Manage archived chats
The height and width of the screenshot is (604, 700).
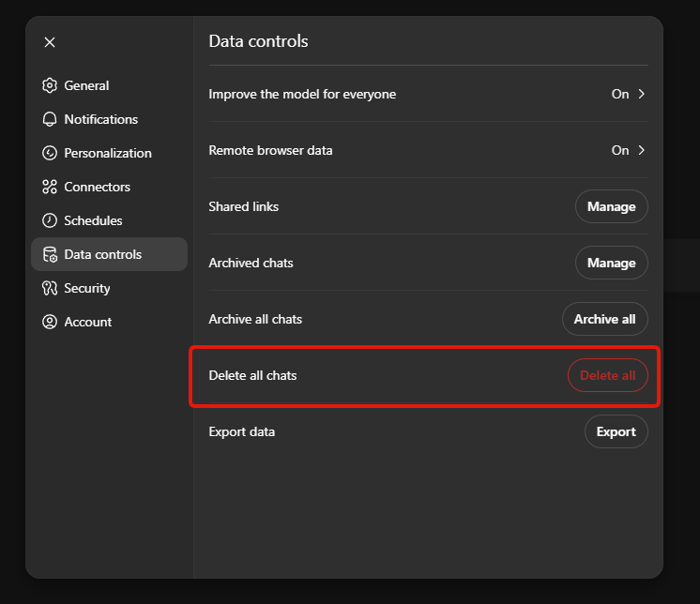tap(611, 263)
